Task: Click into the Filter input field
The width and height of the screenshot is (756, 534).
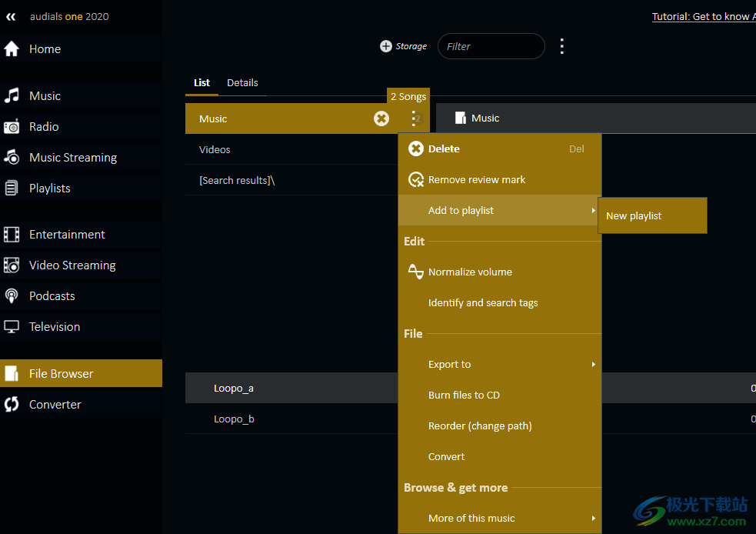Action: point(491,46)
